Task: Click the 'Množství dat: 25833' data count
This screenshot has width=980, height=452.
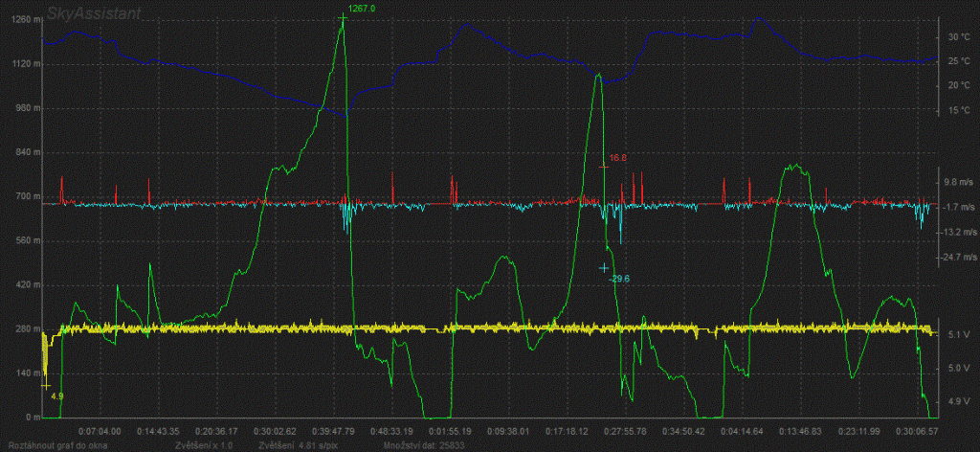Action: tap(417, 445)
